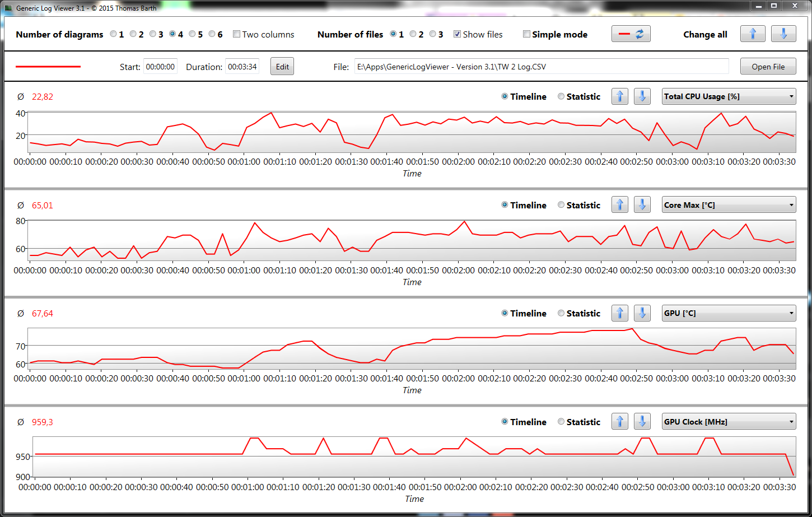Click the Change all down arrow
The image size is (812, 517).
coord(783,34)
